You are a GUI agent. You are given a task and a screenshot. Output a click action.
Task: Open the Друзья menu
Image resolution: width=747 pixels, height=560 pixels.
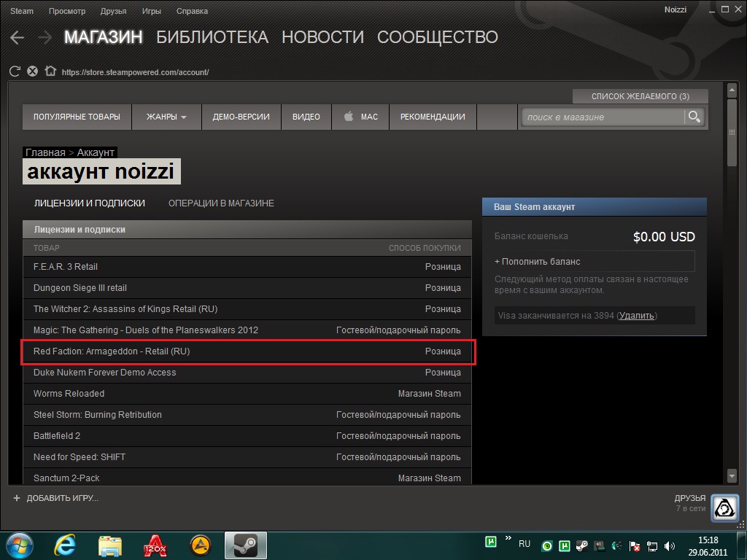tap(113, 11)
